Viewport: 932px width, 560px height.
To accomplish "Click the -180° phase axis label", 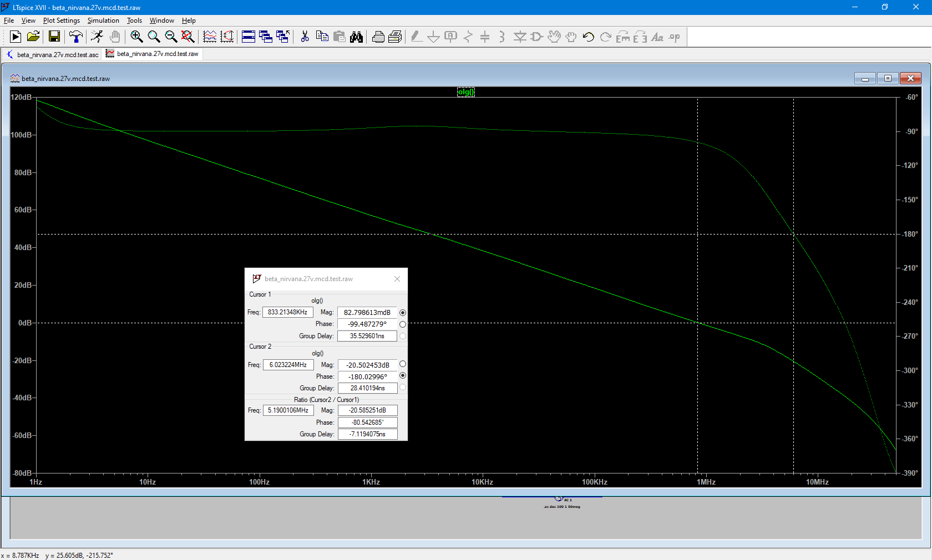I will click(910, 235).
